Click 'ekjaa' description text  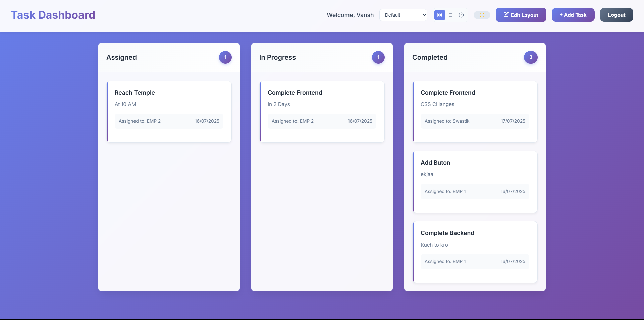[x=427, y=174]
